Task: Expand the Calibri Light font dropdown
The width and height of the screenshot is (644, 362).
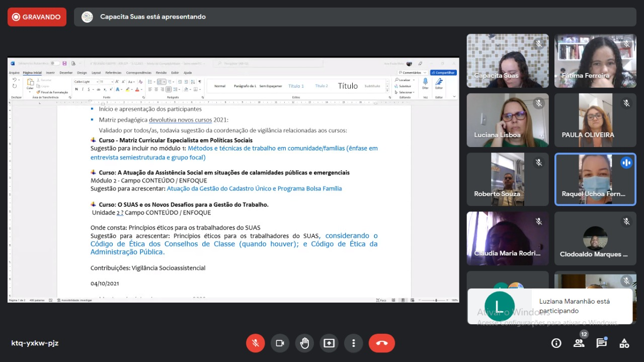Action: click(x=96, y=82)
